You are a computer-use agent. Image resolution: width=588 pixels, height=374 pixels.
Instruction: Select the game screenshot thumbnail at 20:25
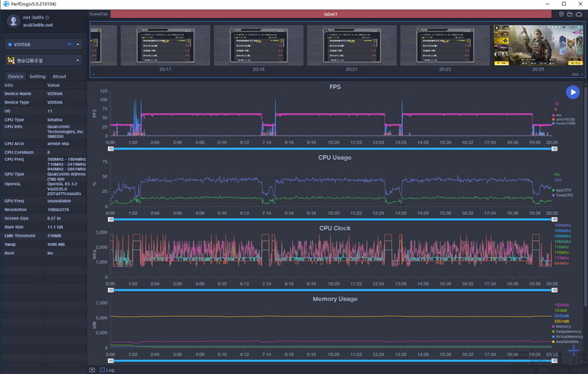tap(538, 45)
